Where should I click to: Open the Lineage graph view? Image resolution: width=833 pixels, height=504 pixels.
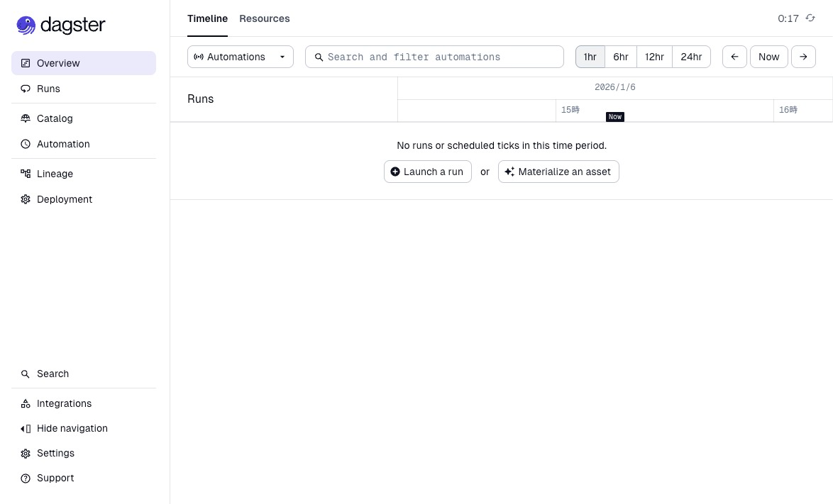[x=55, y=174]
